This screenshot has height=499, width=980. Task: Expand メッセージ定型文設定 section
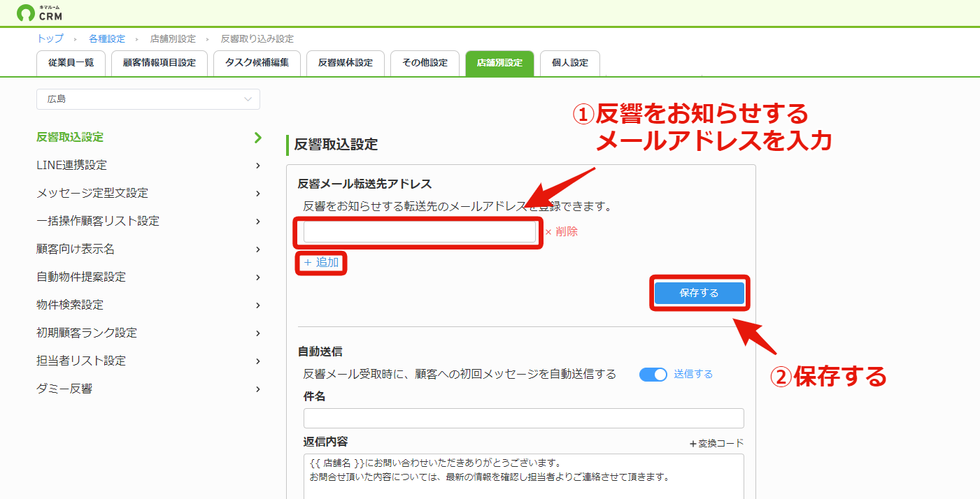pyautogui.click(x=148, y=194)
